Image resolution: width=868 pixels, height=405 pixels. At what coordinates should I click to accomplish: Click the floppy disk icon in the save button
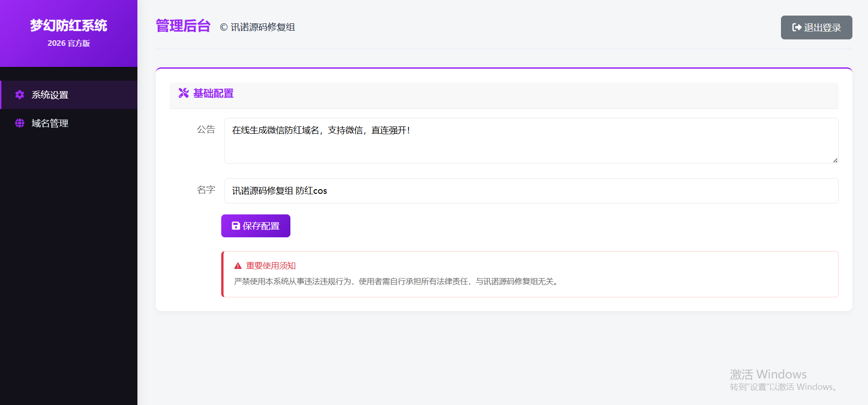(236, 226)
